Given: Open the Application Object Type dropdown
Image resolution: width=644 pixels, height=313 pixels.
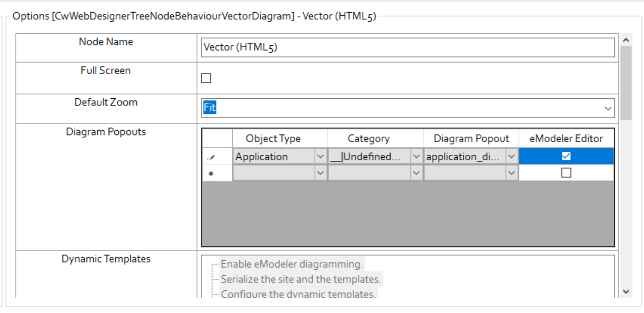Looking at the screenshot, I should pos(320,157).
